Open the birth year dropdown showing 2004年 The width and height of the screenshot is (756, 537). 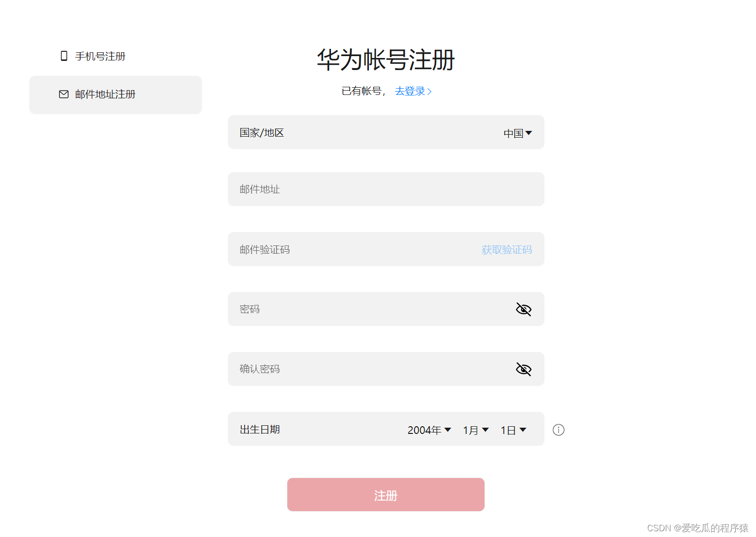[429, 430]
